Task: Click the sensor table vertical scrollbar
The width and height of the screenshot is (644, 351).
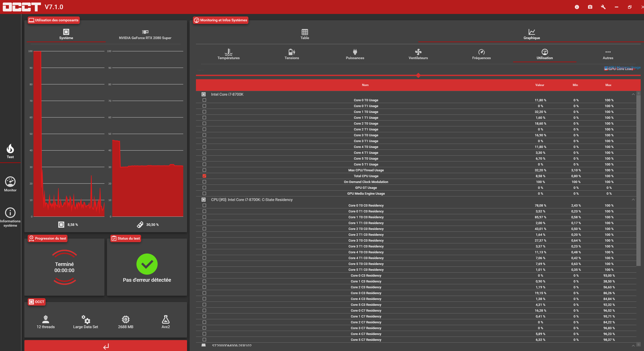Action: (638, 181)
